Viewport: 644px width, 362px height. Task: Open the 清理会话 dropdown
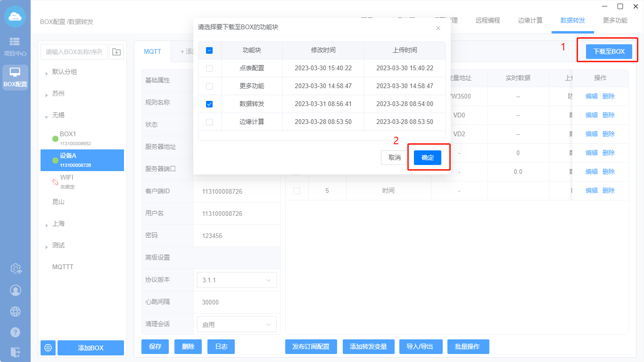tap(237, 324)
